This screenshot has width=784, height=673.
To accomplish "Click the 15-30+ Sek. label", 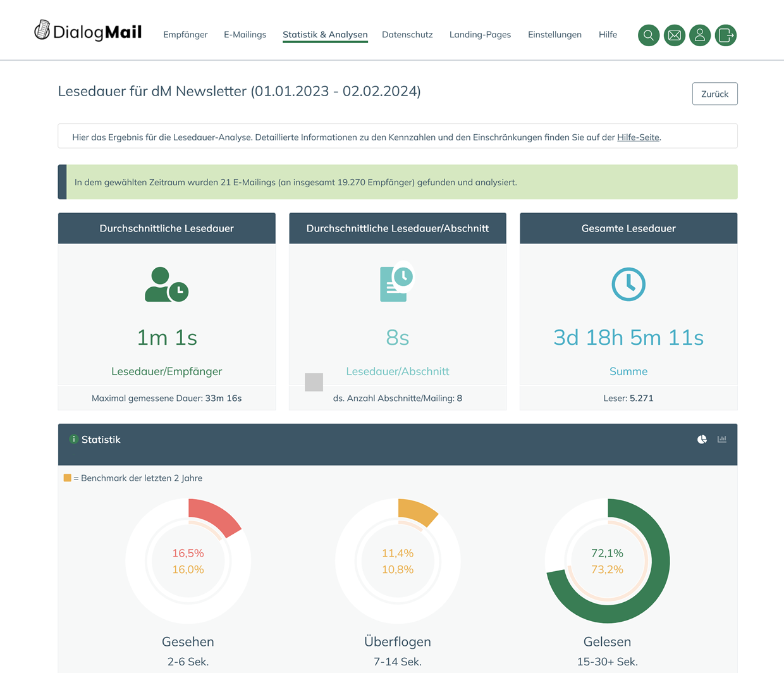I will (607, 662).
